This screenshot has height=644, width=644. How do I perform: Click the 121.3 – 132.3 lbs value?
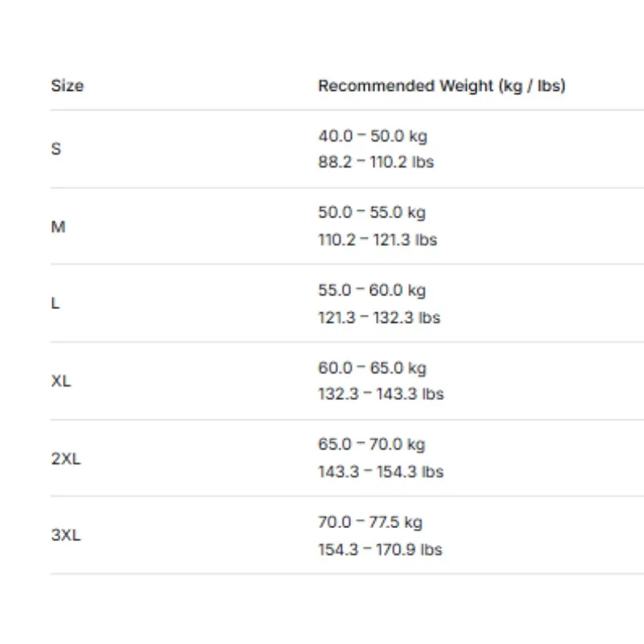(x=379, y=317)
